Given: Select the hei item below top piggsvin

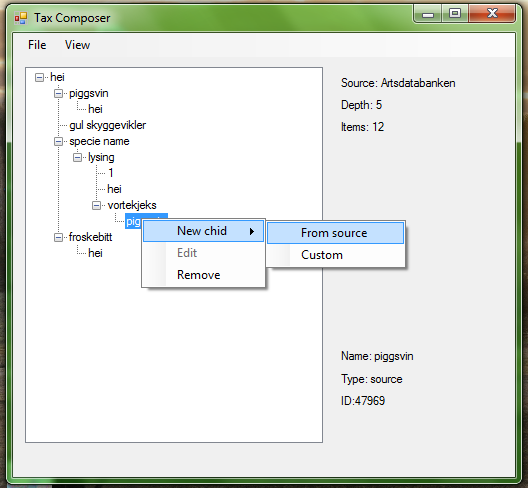Looking at the screenshot, I should tap(95, 109).
